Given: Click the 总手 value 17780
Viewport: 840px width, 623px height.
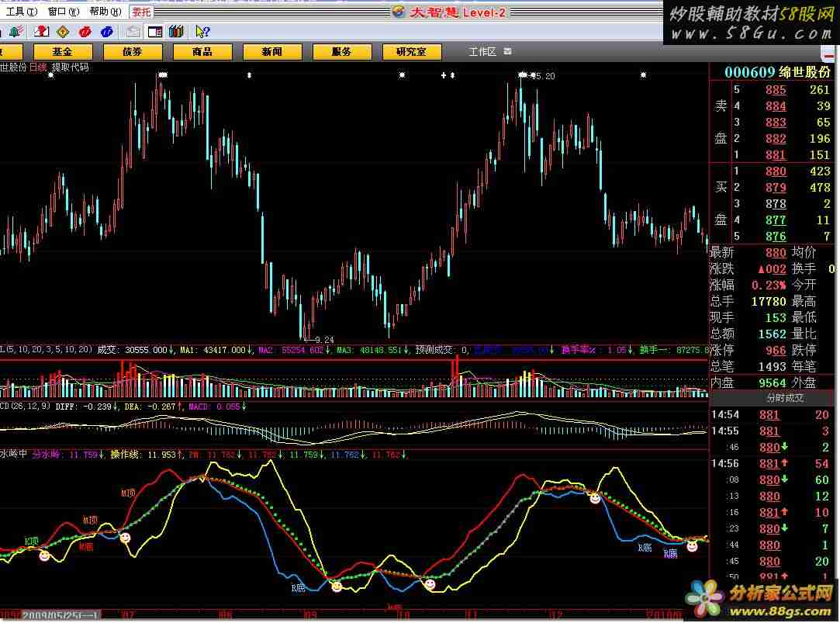Looking at the screenshot, I should (769, 302).
